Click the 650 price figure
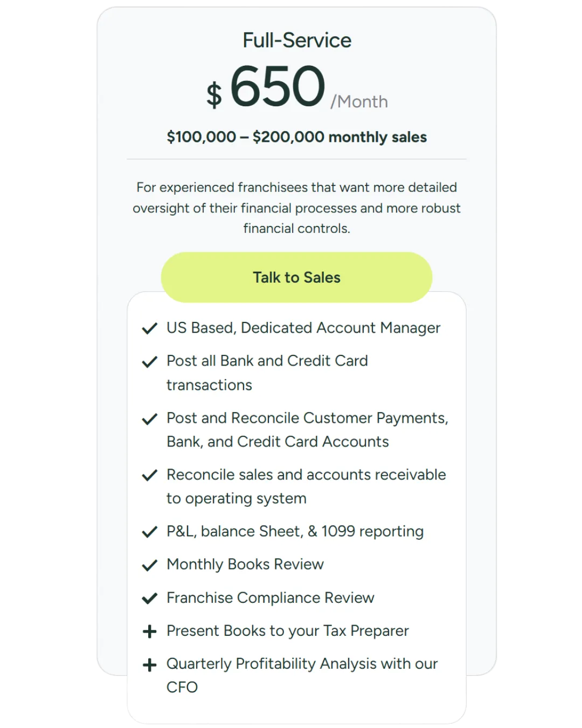582x728 pixels. [x=278, y=86]
